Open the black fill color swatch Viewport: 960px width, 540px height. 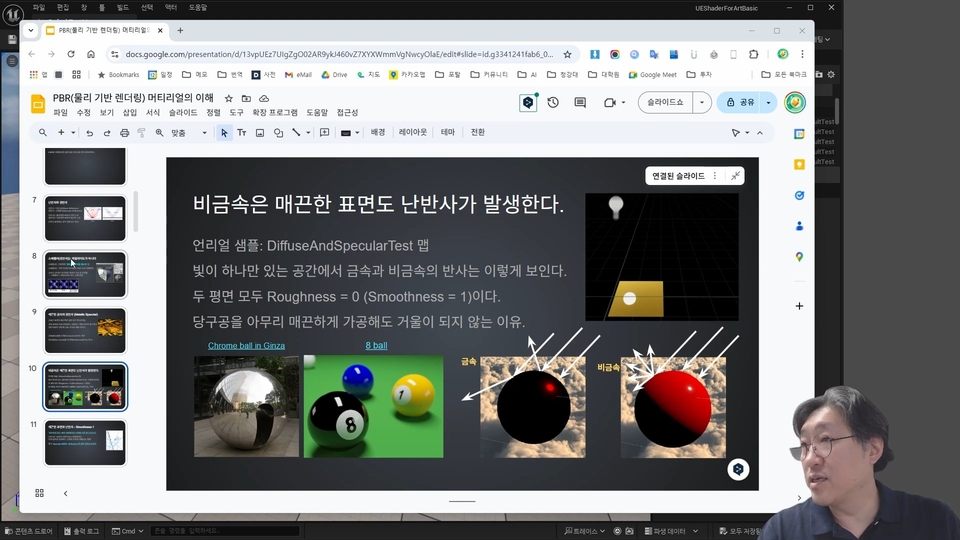click(x=346, y=132)
